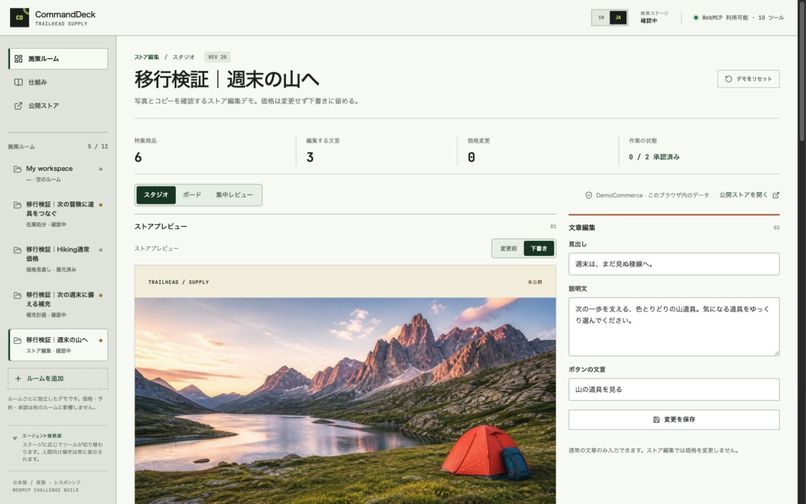
Task: Open room 移行検証｜次の冒険に道具をつなぐ
Action: (58, 214)
